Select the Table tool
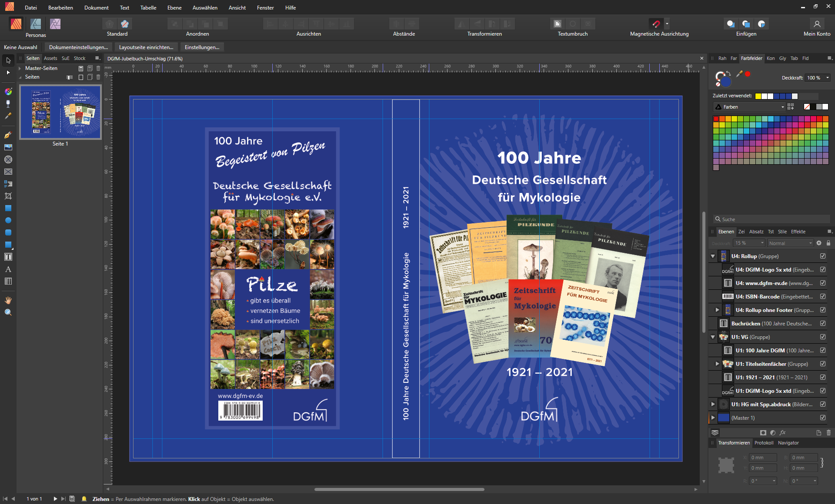Viewport: 835px width, 504px height. tap(8, 281)
